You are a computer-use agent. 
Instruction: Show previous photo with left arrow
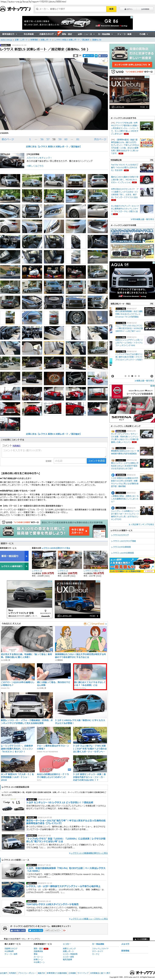point(4,93)
